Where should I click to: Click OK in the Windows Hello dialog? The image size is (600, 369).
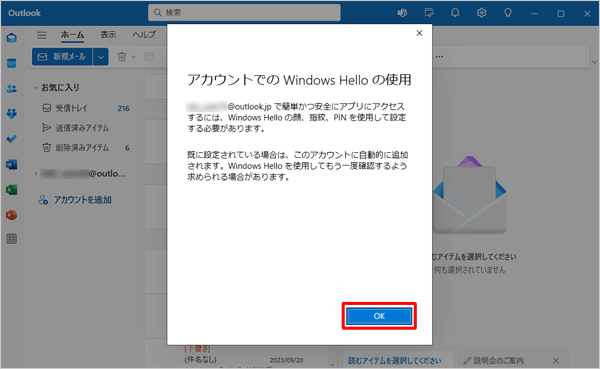coord(379,316)
